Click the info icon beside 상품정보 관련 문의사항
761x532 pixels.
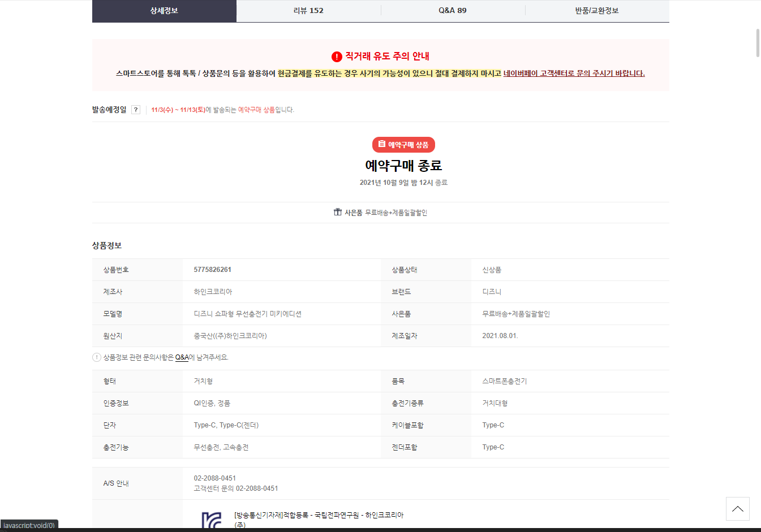[x=97, y=357]
